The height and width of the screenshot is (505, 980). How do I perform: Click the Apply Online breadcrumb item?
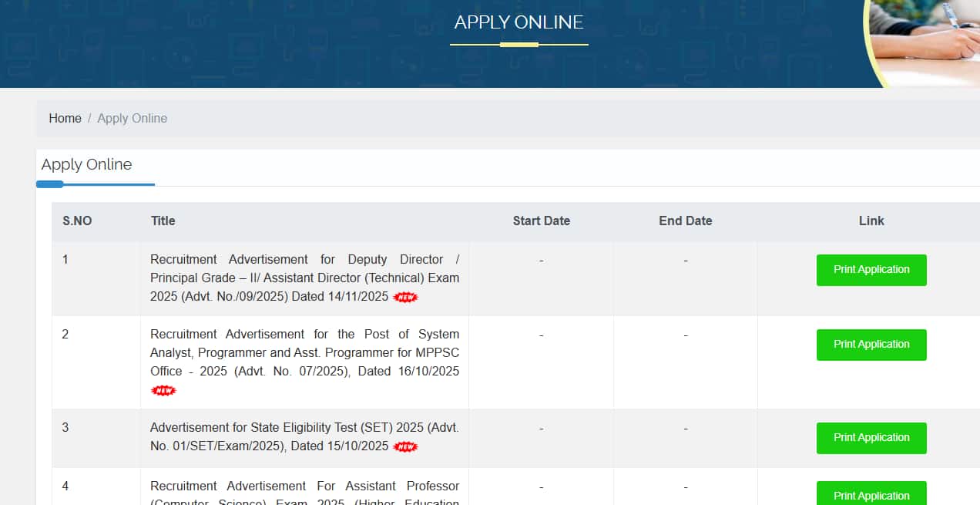pos(132,118)
